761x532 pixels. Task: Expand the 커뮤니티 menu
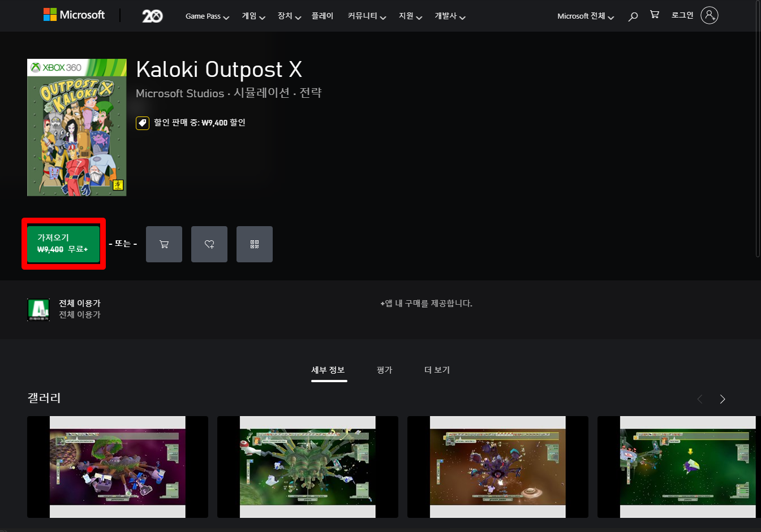pos(367,16)
